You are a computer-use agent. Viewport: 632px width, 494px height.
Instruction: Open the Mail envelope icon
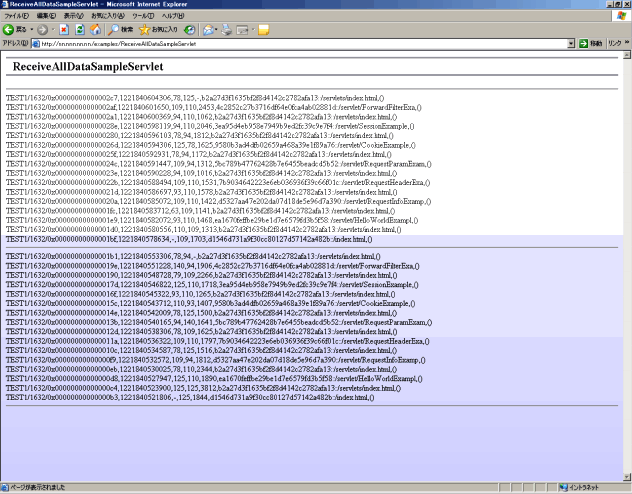coord(208,29)
